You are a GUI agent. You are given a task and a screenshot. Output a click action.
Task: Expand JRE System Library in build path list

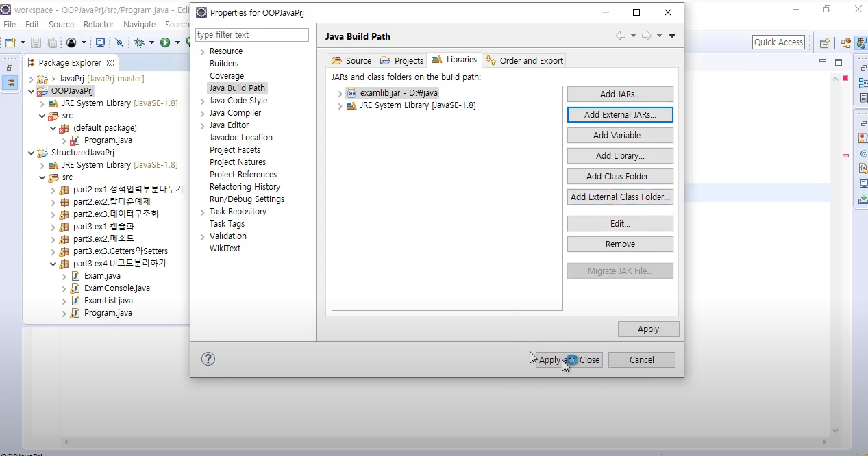340,105
